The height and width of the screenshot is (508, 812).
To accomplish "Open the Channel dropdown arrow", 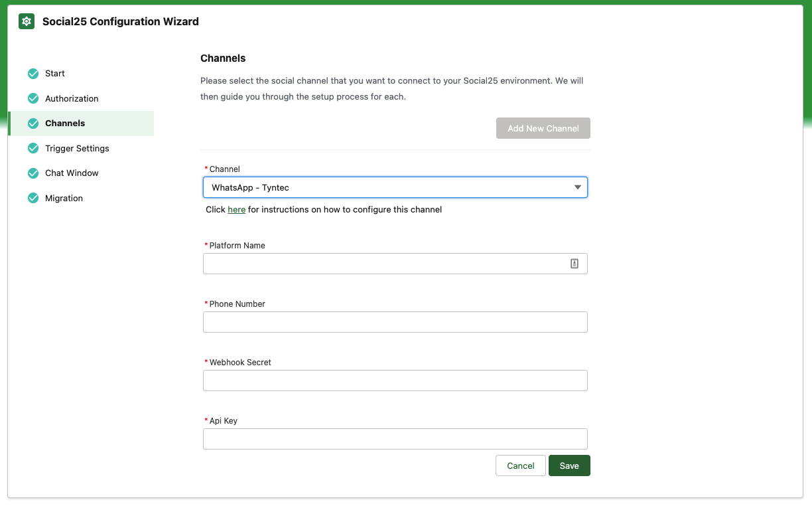I will pos(578,187).
